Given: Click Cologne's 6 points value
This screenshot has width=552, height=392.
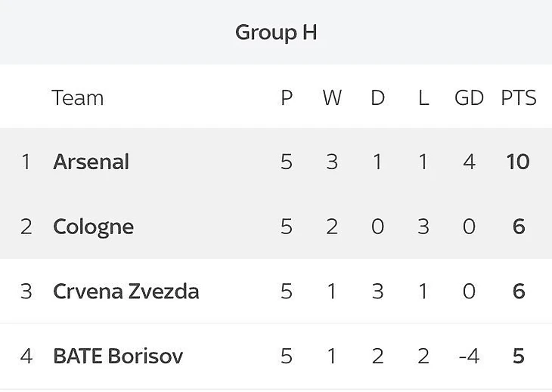Looking at the screenshot, I should click(x=518, y=227).
